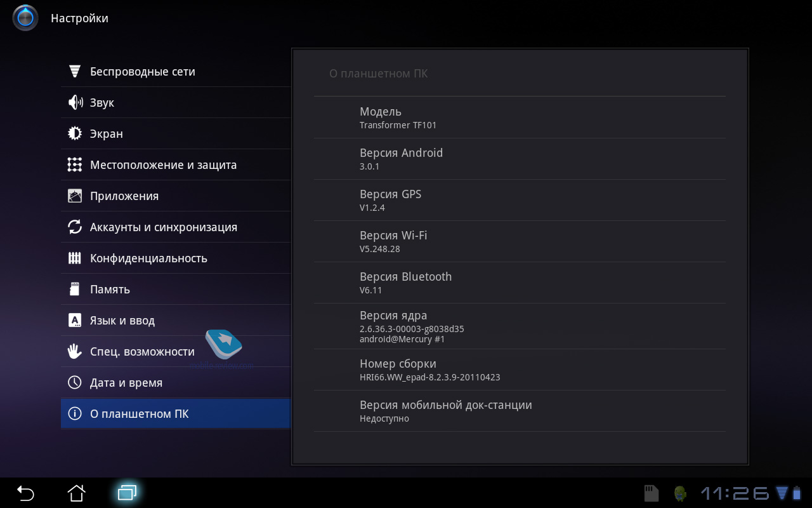The image size is (812, 508).
Task: Tap the accounts sync arrows icon
Action: coord(75,227)
